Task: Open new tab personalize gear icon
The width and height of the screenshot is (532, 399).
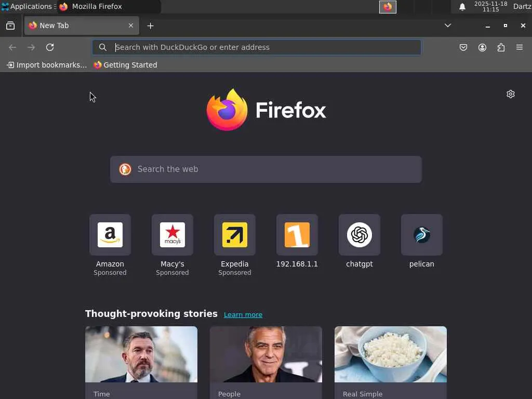Action: pyautogui.click(x=511, y=94)
